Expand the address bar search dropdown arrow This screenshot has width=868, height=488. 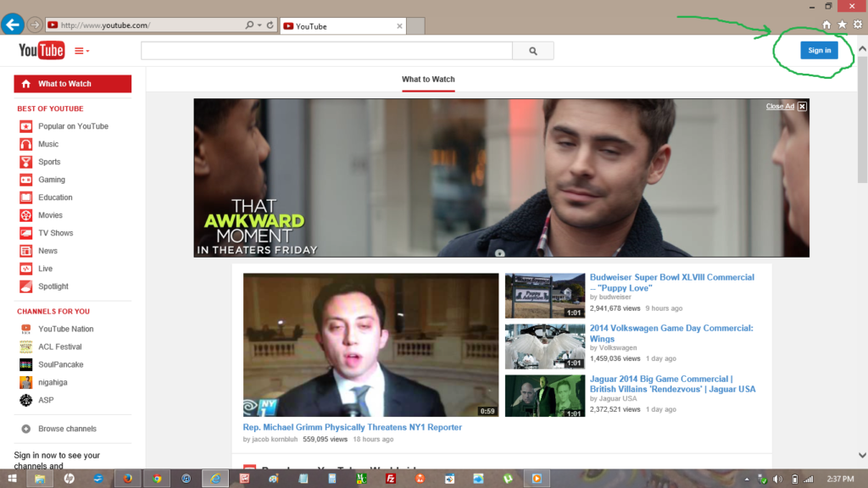[x=259, y=25]
